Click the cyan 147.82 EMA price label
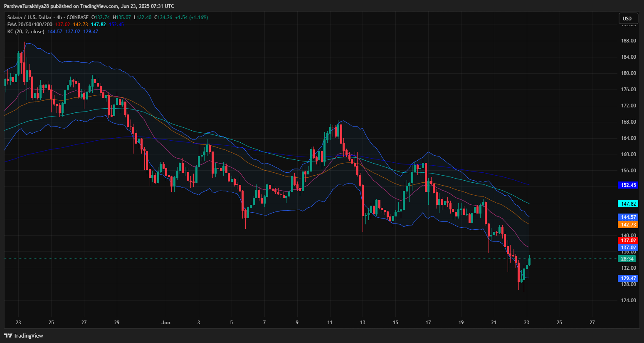The image size is (644, 343). tap(628, 204)
